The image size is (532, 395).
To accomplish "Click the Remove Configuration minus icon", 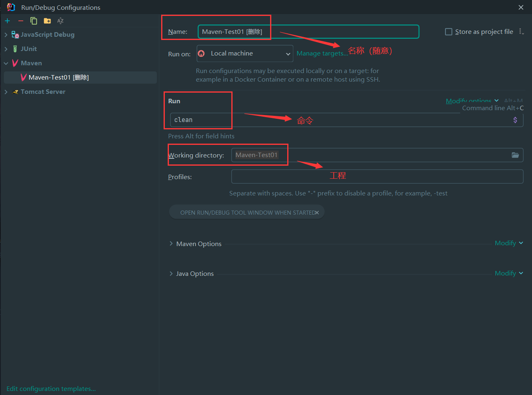I will coord(21,21).
